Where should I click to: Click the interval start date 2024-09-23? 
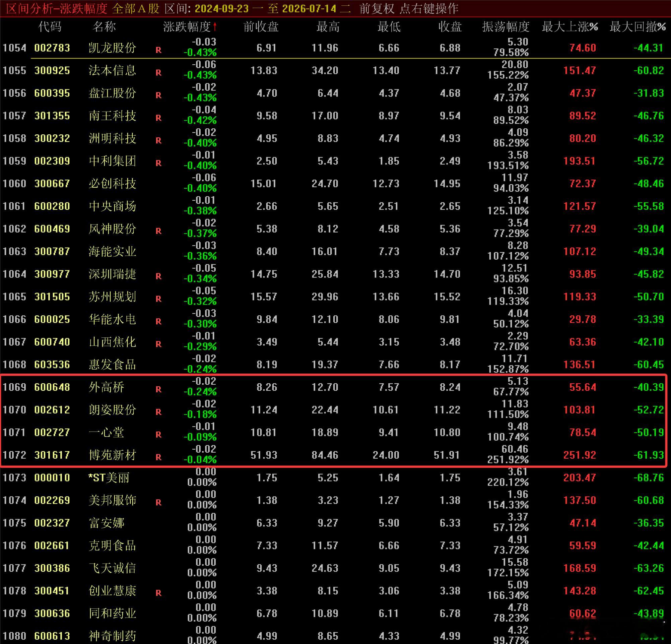tap(221, 9)
